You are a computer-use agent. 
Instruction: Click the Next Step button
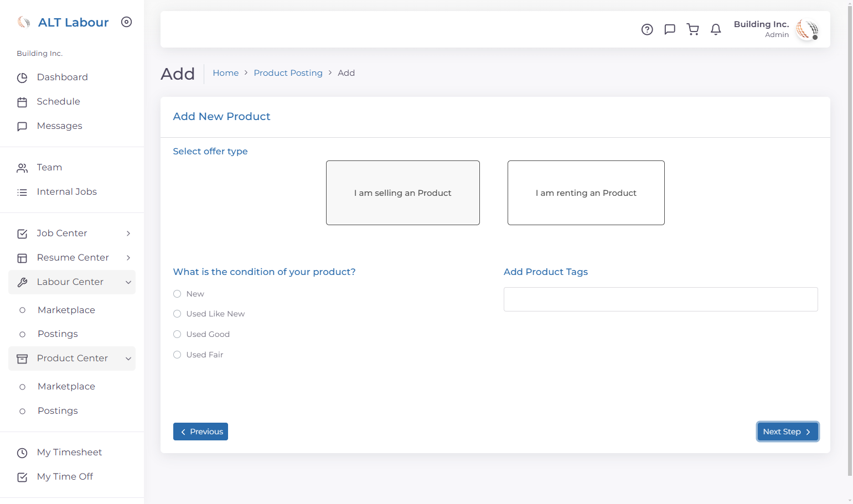coord(788,432)
